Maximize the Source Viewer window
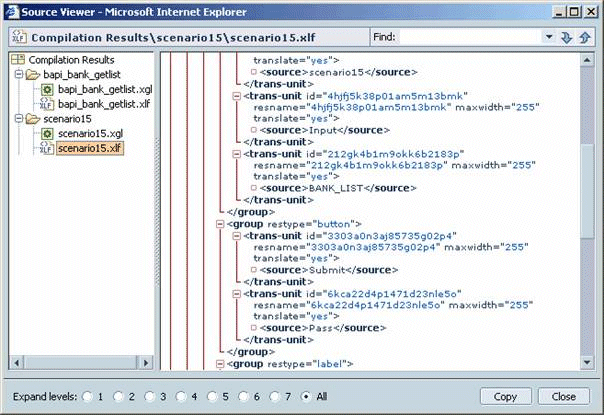604x415 pixels. point(574,12)
